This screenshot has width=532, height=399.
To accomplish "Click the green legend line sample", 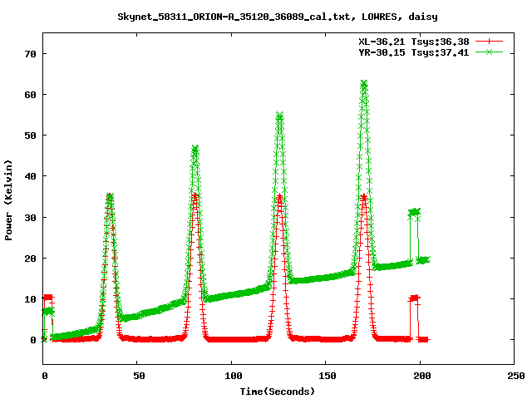I will coord(489,52).
